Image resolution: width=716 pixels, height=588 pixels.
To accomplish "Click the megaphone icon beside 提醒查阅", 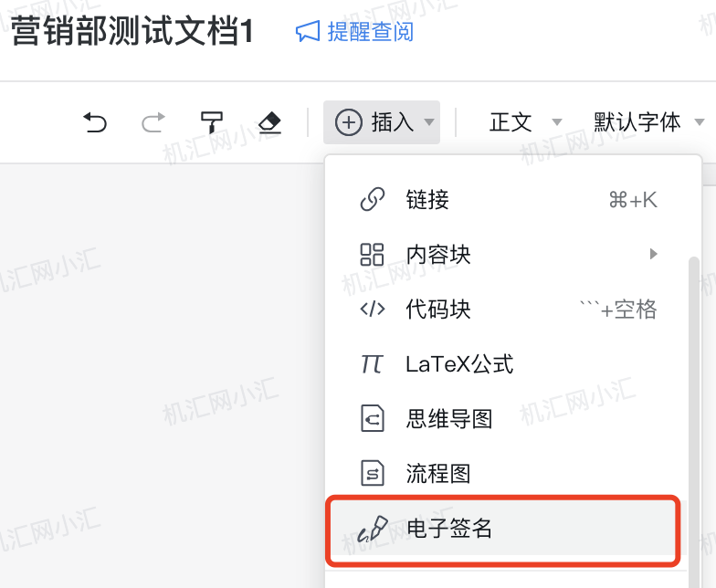I will [308, 31].
